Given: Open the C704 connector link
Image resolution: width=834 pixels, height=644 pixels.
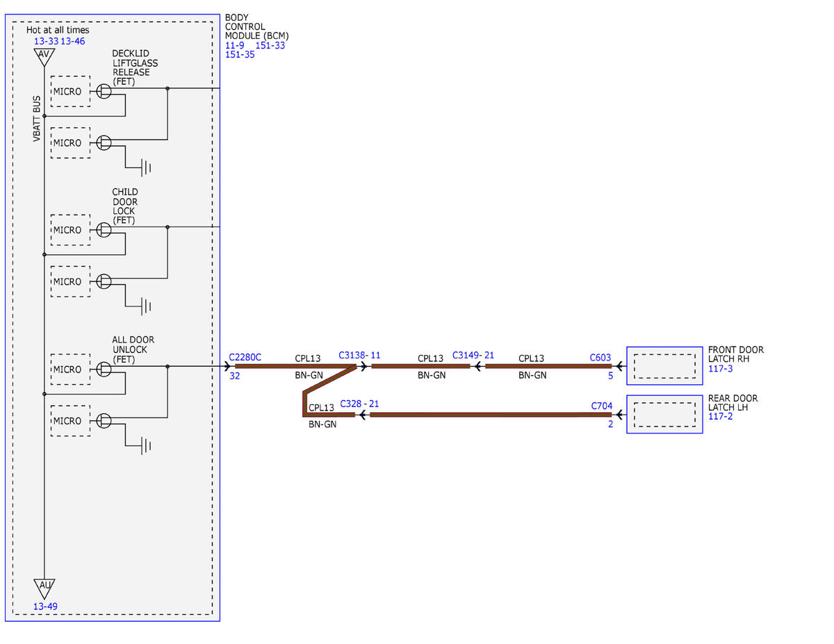Looking at the screenshot, I should tap(602, 406).
